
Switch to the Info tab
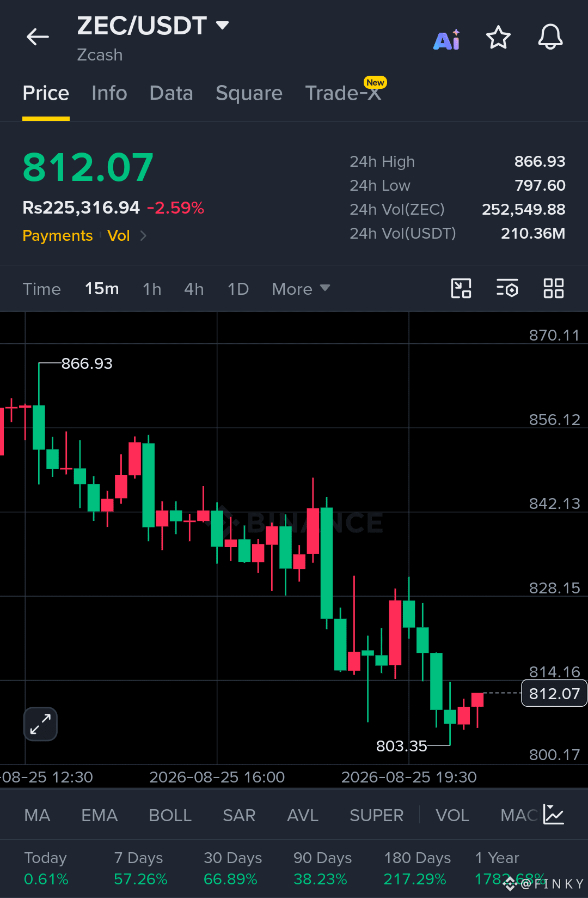point(109,93)
